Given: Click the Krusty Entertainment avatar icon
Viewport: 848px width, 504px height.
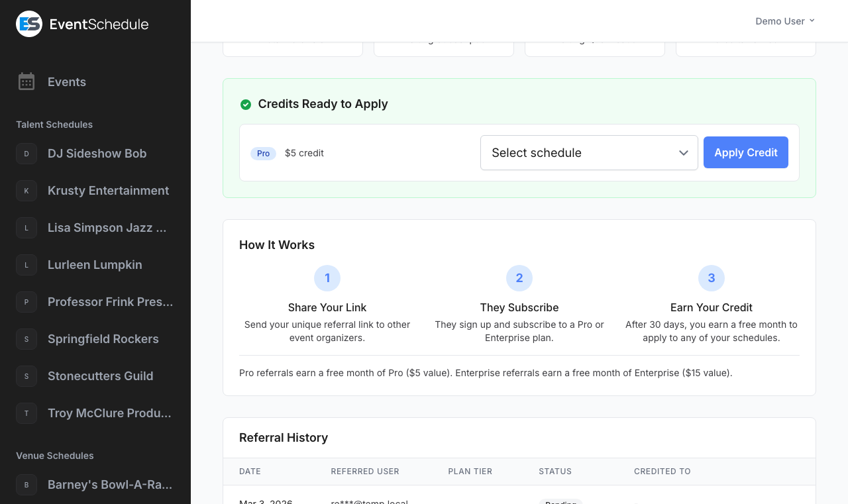Looking at the screenshot, I should [26, 191].
